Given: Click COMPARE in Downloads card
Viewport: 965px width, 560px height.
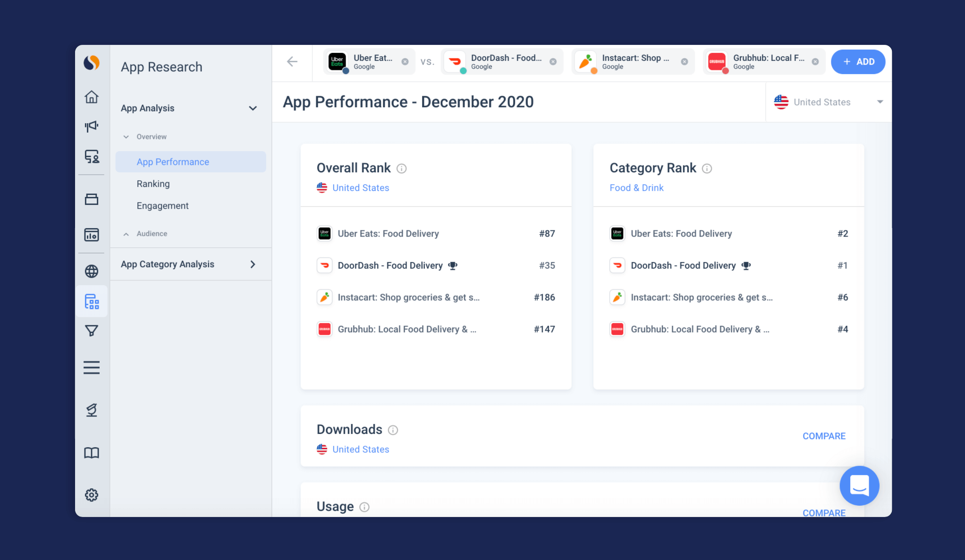Looking at the screenshot, I should click(x=824, y=436).
